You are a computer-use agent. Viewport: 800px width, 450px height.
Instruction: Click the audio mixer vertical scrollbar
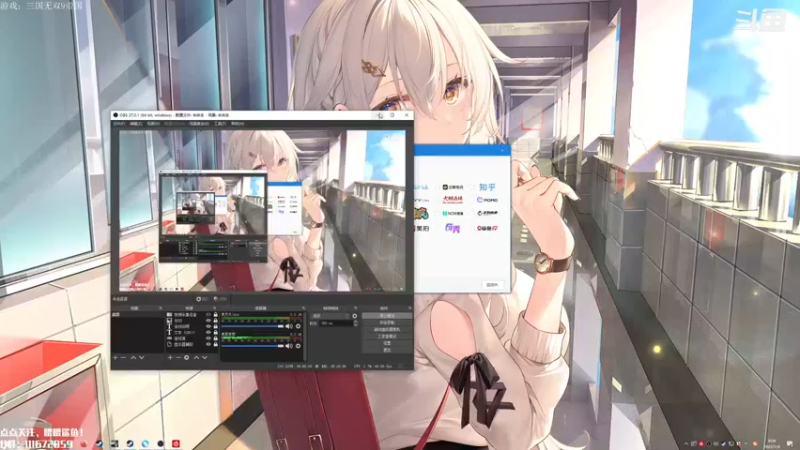point(305,336)
